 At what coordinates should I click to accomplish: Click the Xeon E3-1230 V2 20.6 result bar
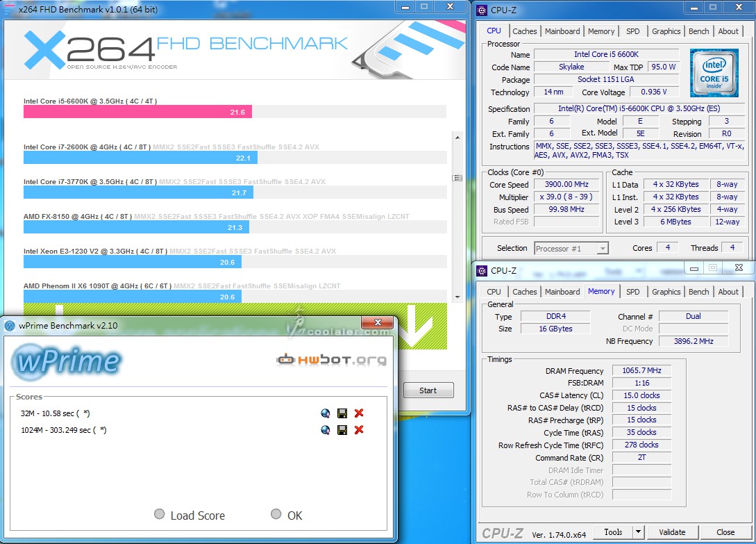coord(133,262)
